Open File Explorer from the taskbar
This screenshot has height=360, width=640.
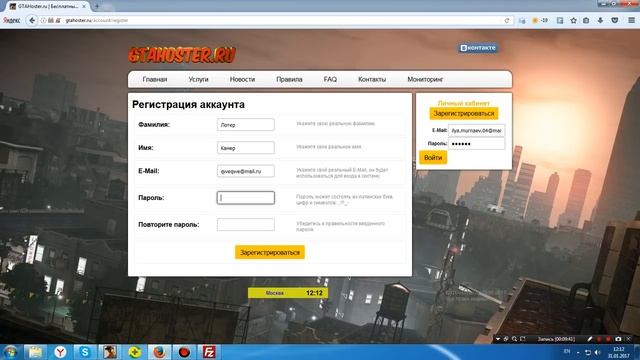(36, 352)
